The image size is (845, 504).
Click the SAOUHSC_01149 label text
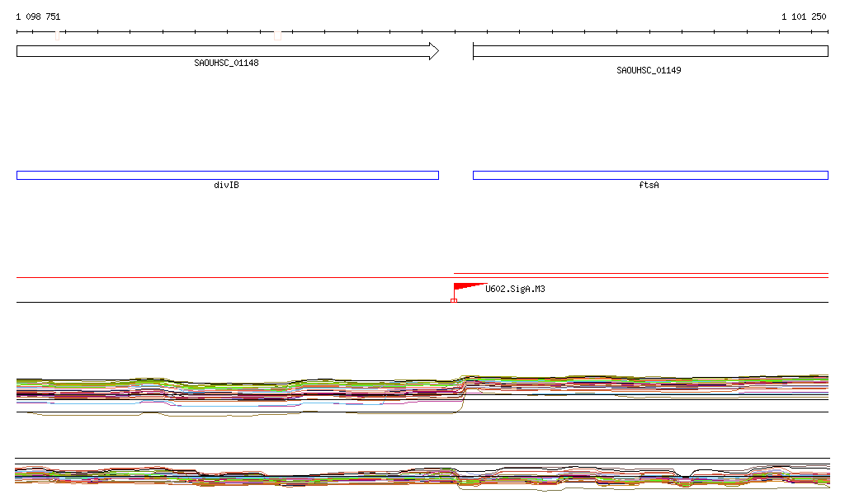[649, 71]
